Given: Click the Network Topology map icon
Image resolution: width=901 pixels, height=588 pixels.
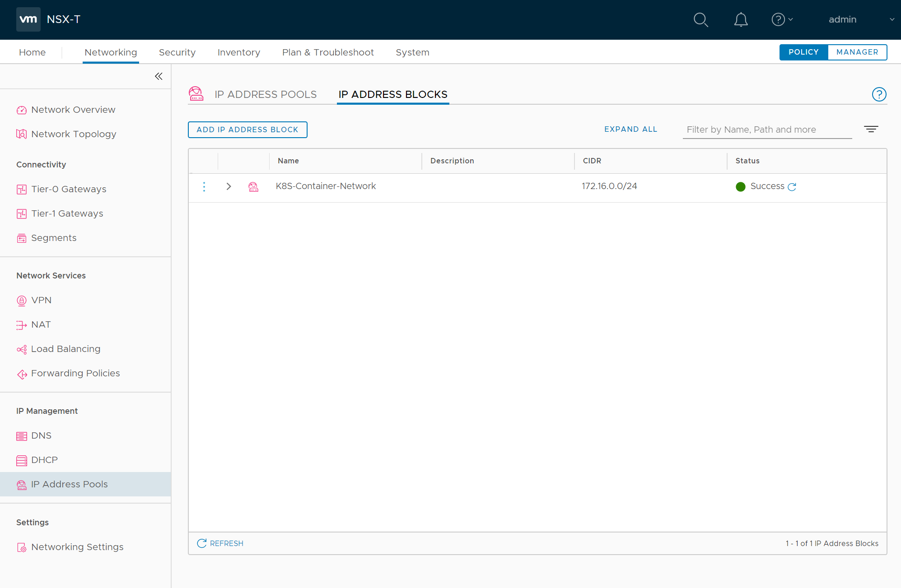Looking at the screenshot, I should pos(22,134).
